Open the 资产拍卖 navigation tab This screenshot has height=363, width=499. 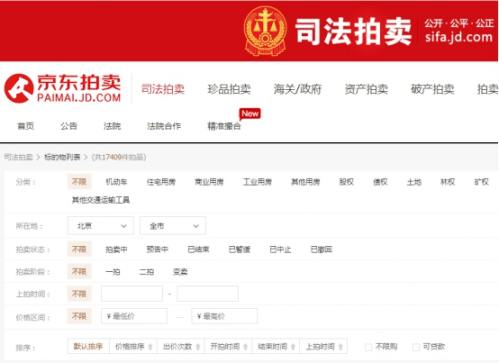(366, 89)
